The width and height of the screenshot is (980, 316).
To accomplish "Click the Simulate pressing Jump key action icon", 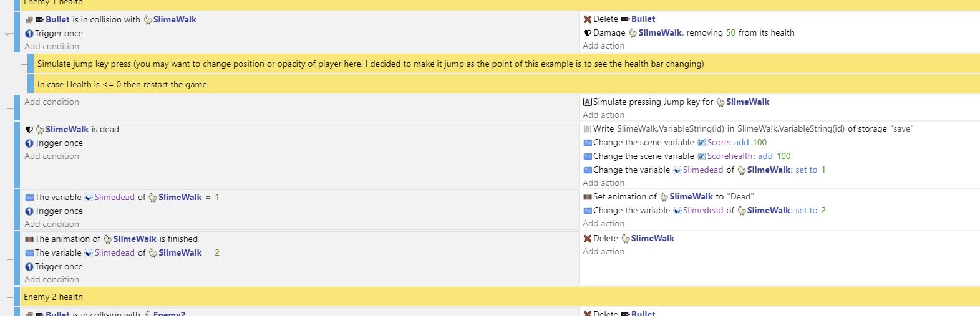I will (587, 102).
